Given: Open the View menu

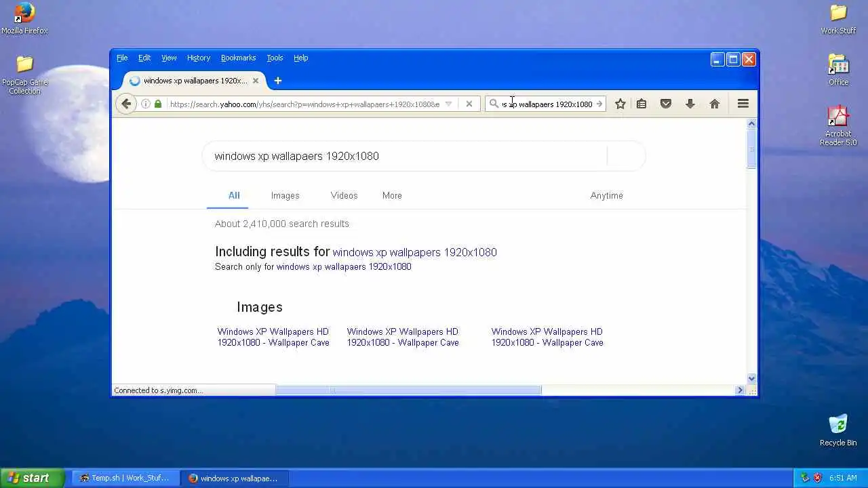Looking at the screenshot, I should tap(169, 58).
